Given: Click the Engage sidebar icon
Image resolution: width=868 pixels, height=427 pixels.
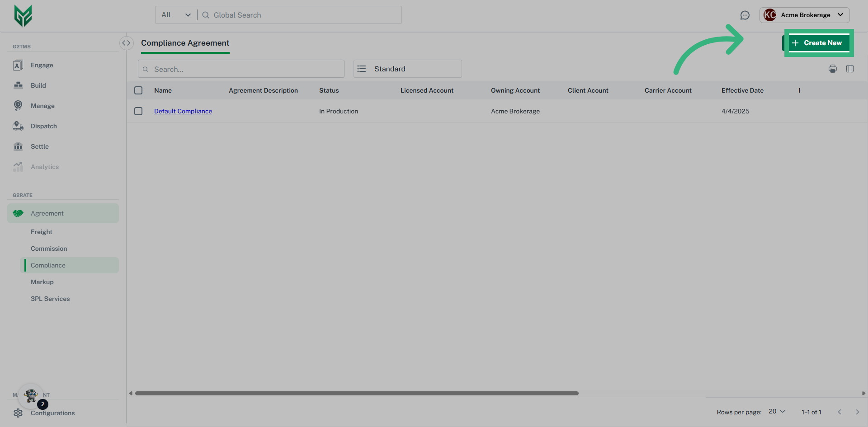Looking at the screenshot, I should pyautogui.click(x=18, y=65).
